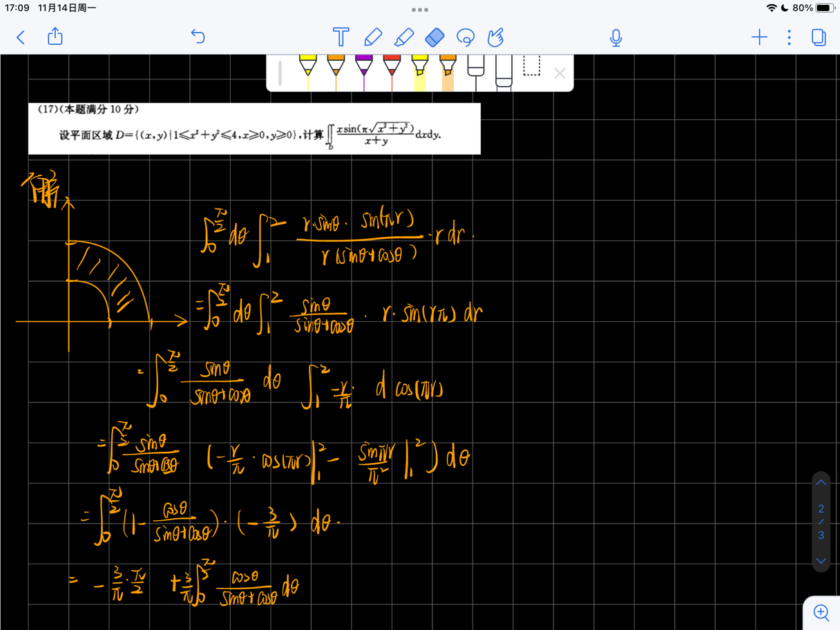Add new content with plus icon
This screenshot has width=840, height=630.
pos(759,37)
